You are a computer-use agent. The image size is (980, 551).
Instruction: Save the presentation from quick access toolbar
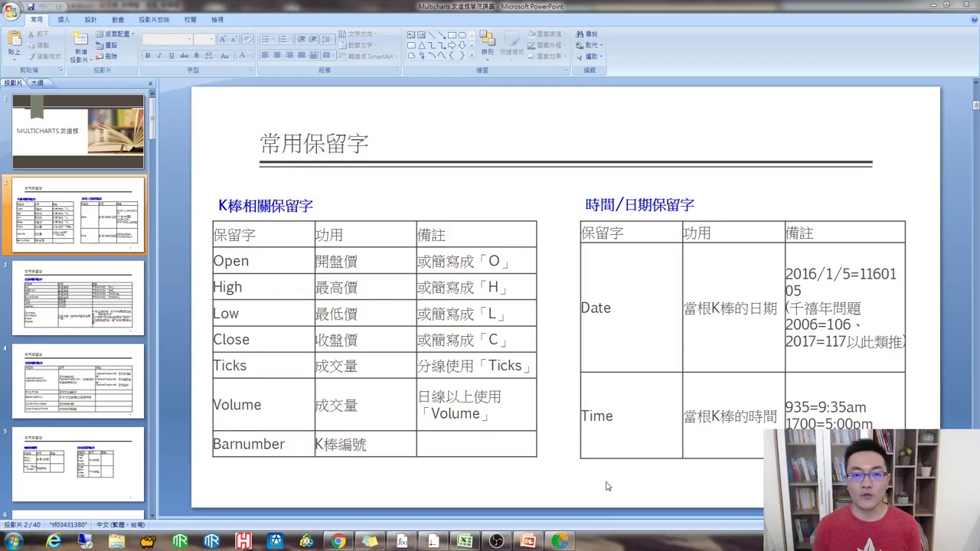tap(31, 6)
